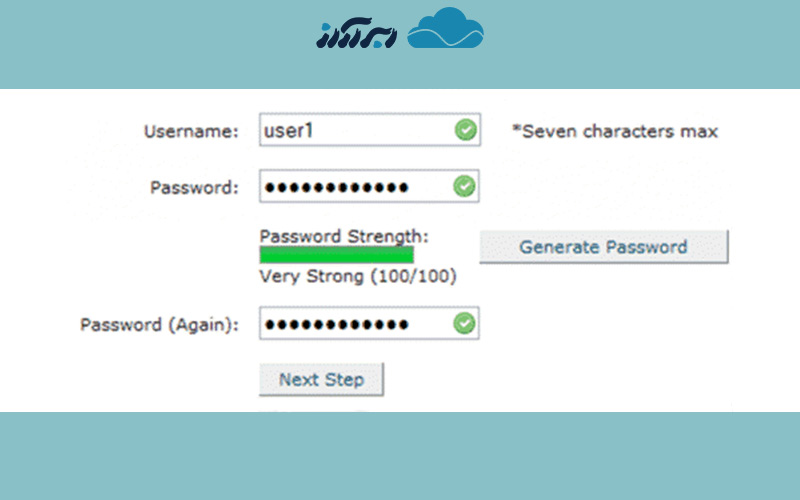The width and height of the screenshot is (800, 500).
Task: Click the green password strength bar
Action: coord(336,255)
